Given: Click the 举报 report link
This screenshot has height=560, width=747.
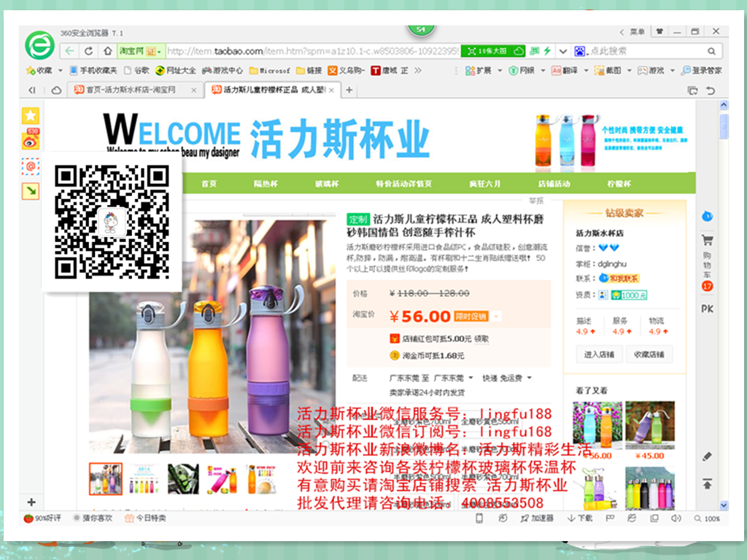Looking at the screenshot, I should tap(536, 201).
